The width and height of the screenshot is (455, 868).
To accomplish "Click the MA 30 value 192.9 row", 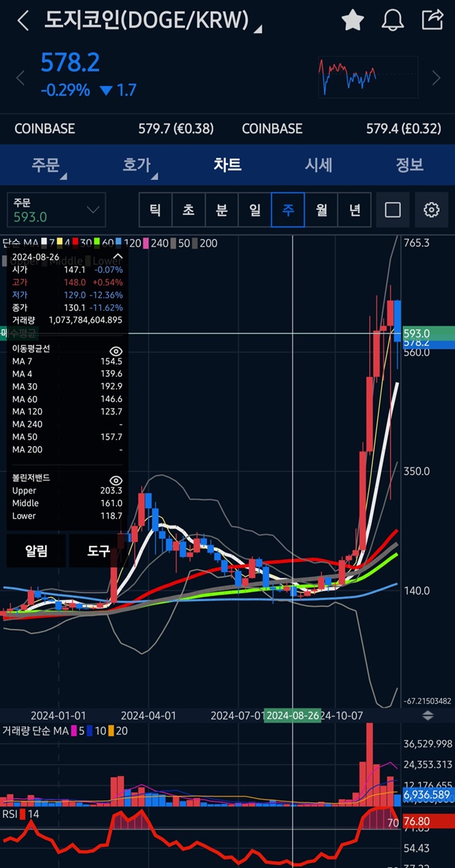I will click(67, 386).
